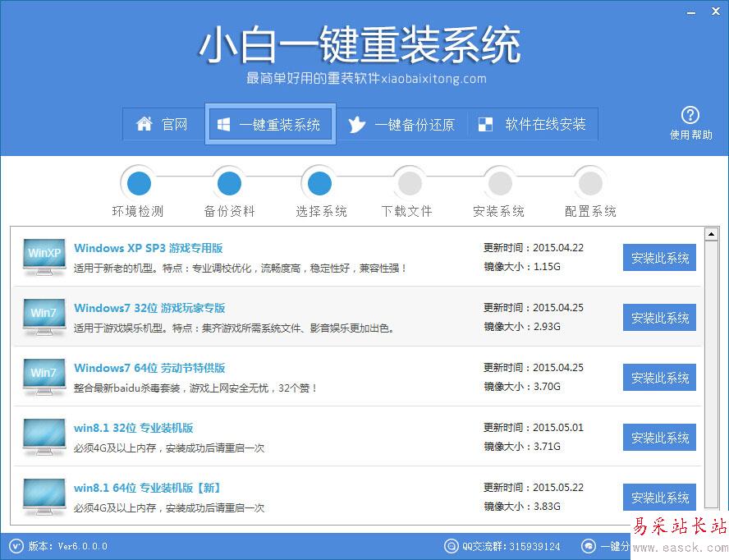Click the 选择系统 step circle
The image size is (729, 560).
click(319, 183)
